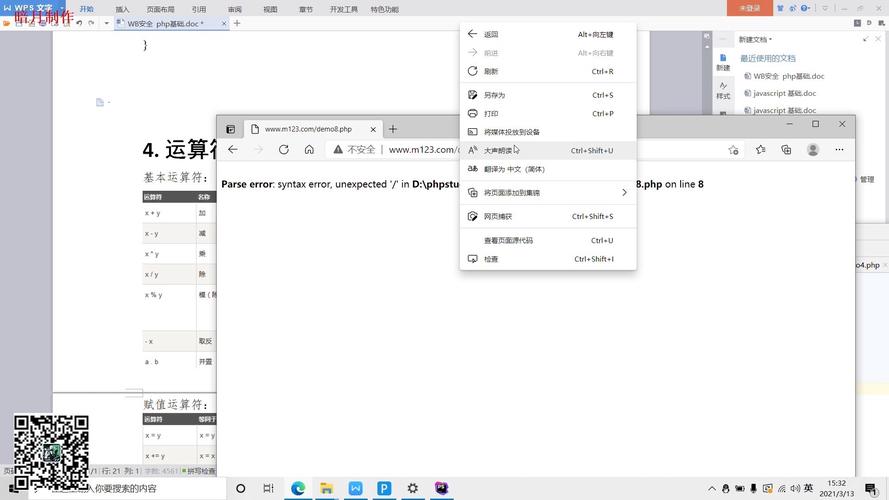Switch to WPS Writer taskbar icon
Screen dimensions: 889x500
pos(355,488)
